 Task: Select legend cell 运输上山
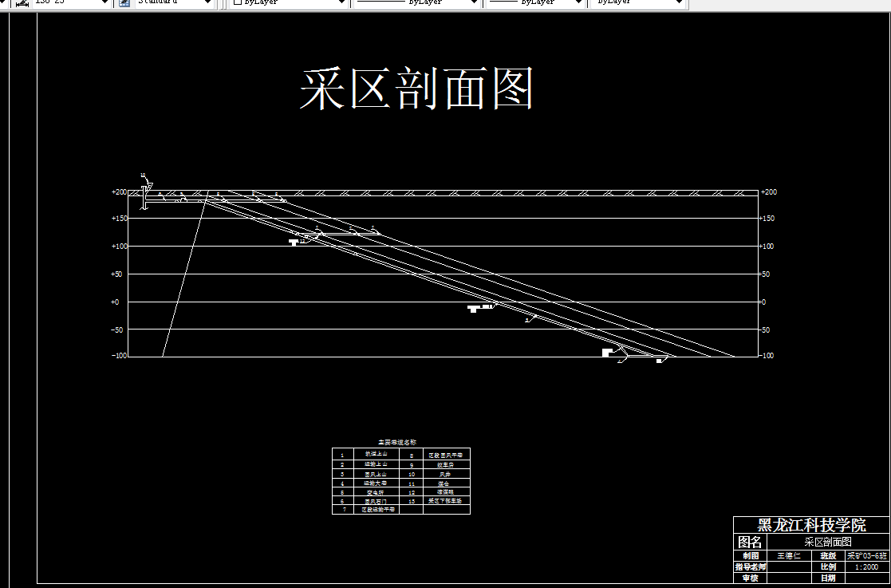coord(376,464)
